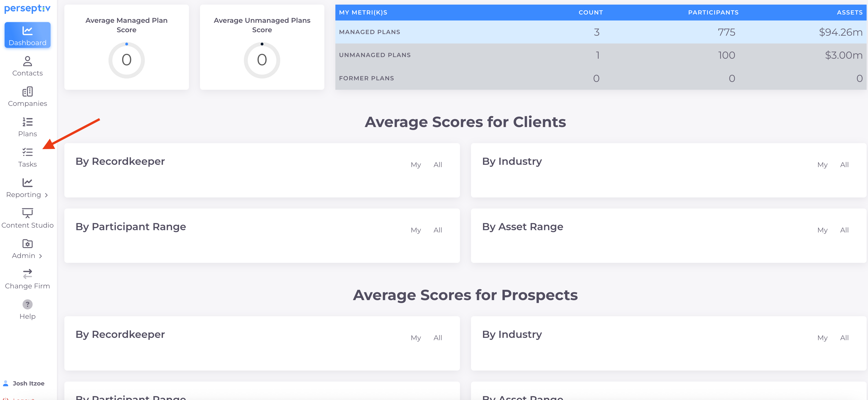Click the Josh Itzoe user profile link
The width and height of the screenshot is (868, 400).
click(28, 383)
